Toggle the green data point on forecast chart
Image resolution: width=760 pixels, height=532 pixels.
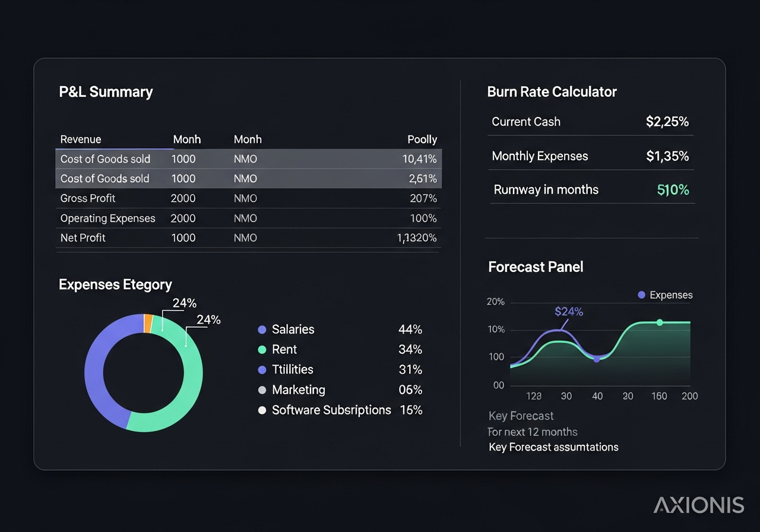pyautogui.click(x=660, y=322)
